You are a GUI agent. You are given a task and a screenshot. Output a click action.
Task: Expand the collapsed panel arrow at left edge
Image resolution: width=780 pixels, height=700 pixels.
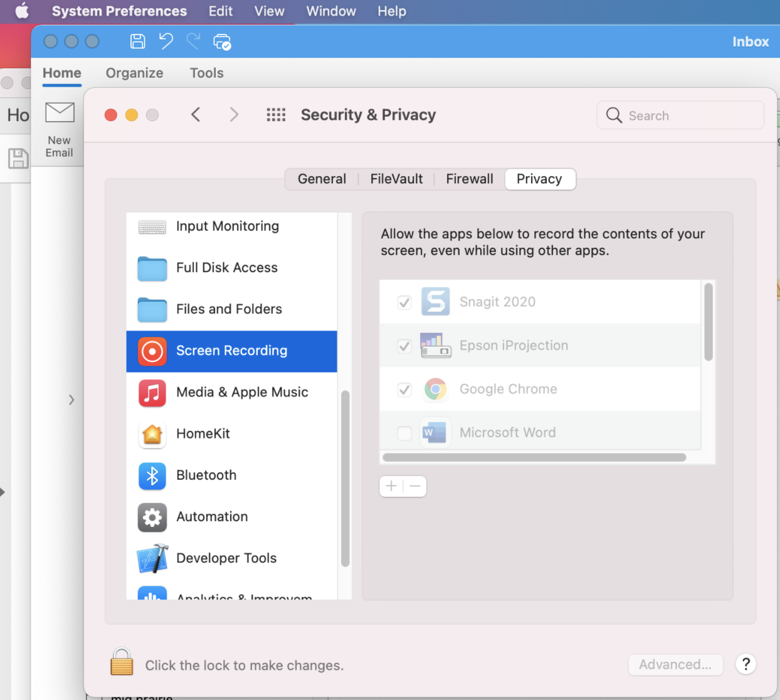pos(71,400)
